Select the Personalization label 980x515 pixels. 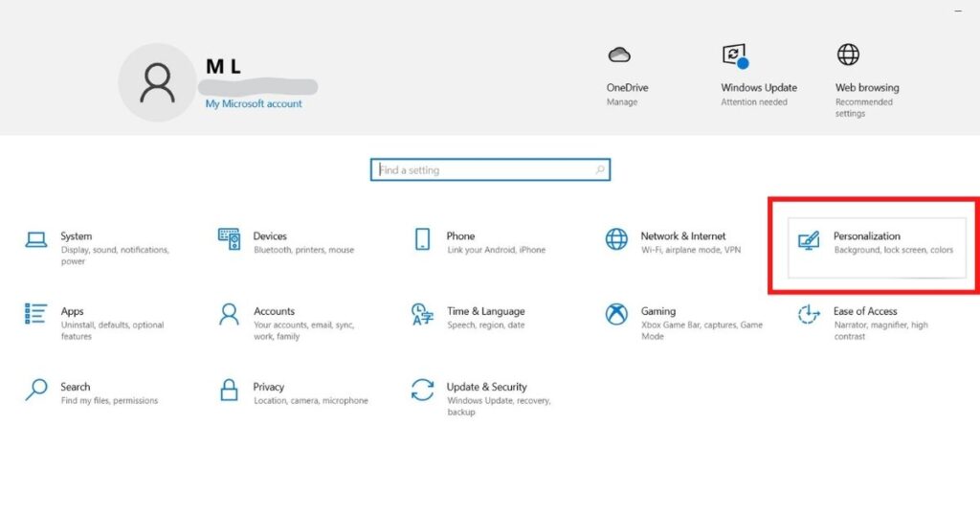pos(867,236)
